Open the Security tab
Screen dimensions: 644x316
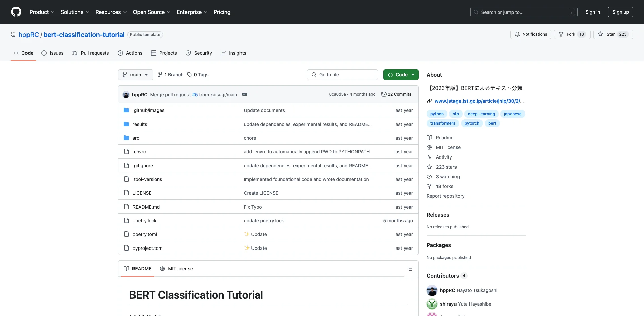click(x=199, y=53)
